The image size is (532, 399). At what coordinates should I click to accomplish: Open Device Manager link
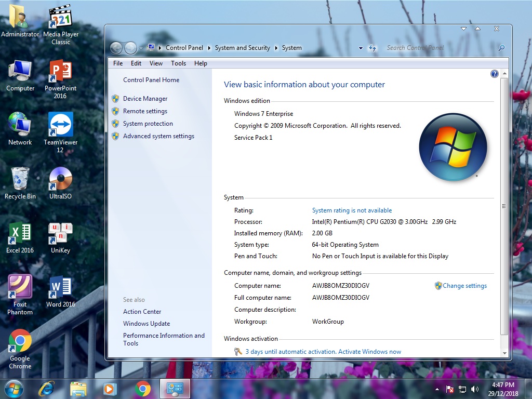coord(145,99)
